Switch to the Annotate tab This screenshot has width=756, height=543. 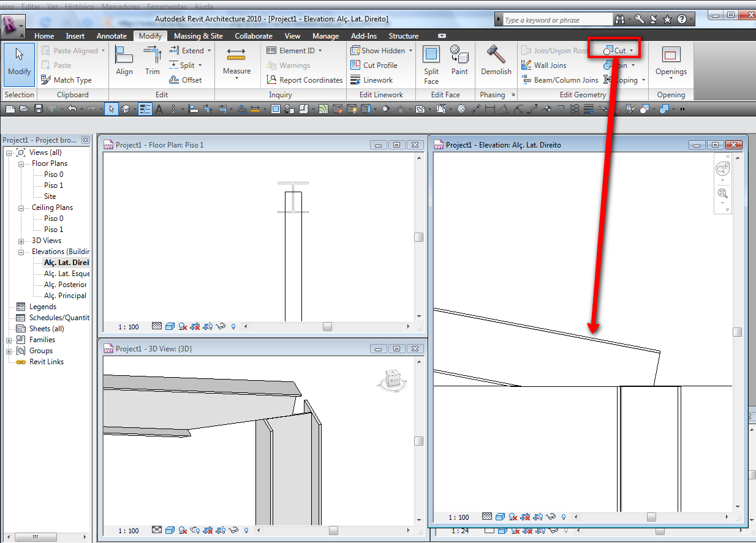tap(112, 36)
